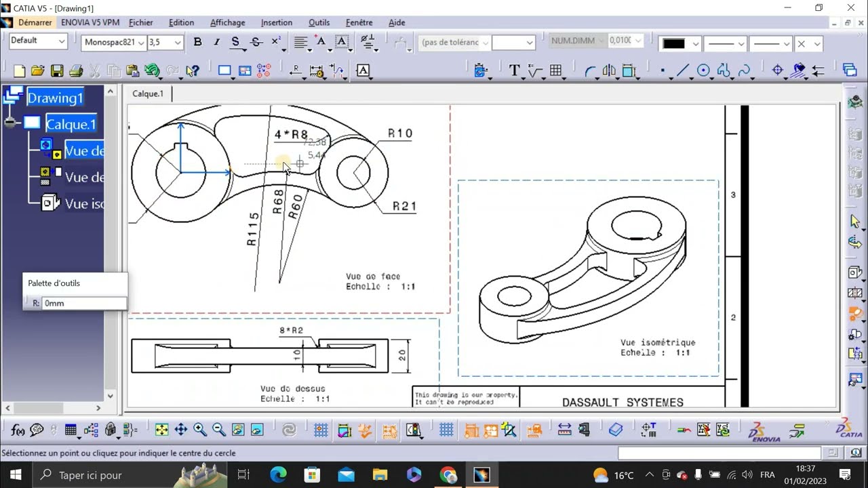Open the Insertion menu
The height and width of the screenshot is (488, 868).
click(x=277, y=22)
